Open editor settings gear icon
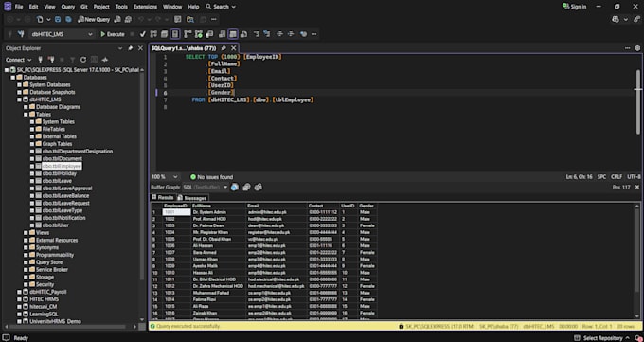644x342 pixels. coord(637,48)
